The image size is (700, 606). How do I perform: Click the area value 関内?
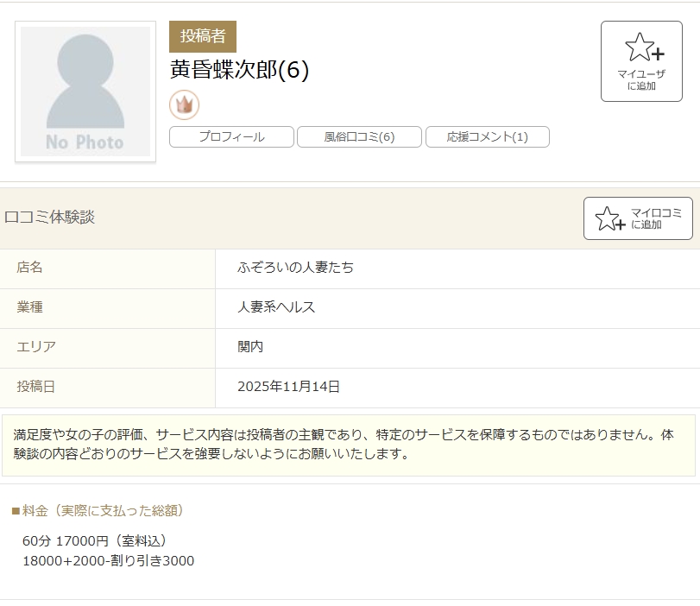(250, 347)
